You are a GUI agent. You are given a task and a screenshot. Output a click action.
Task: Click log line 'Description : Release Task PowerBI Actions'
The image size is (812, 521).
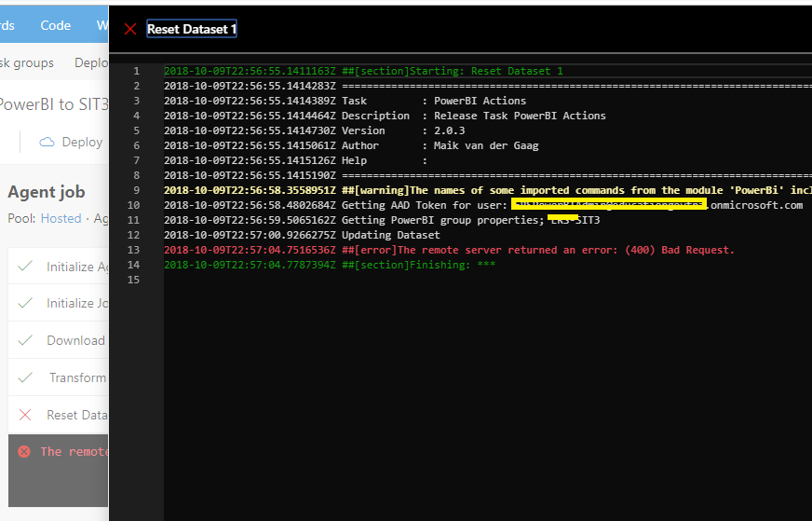coord(385,116)
